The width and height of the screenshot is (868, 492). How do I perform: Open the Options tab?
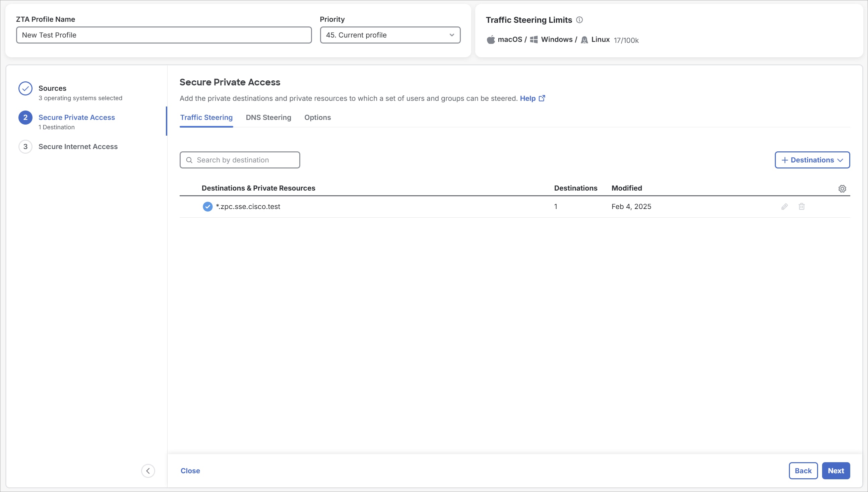pos(317,118)
